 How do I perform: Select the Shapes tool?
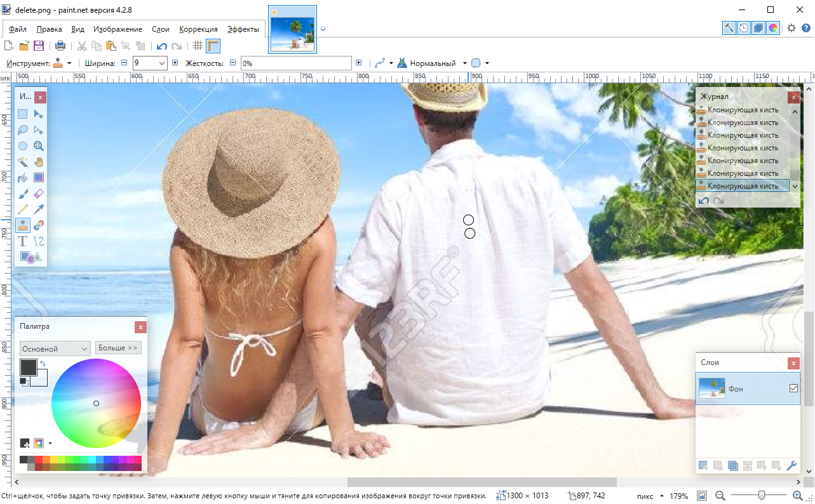30,256
